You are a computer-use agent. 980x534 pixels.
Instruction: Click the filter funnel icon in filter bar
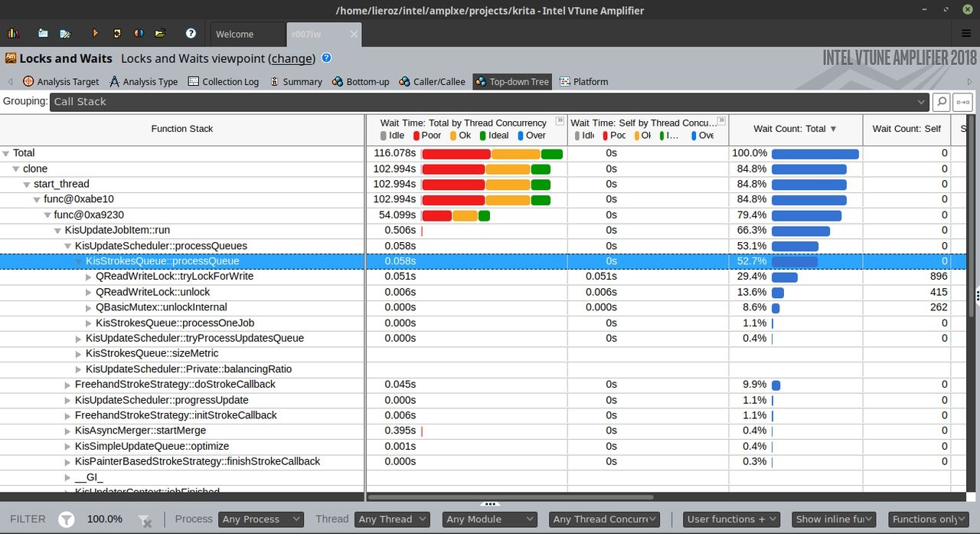click(67, 519)
